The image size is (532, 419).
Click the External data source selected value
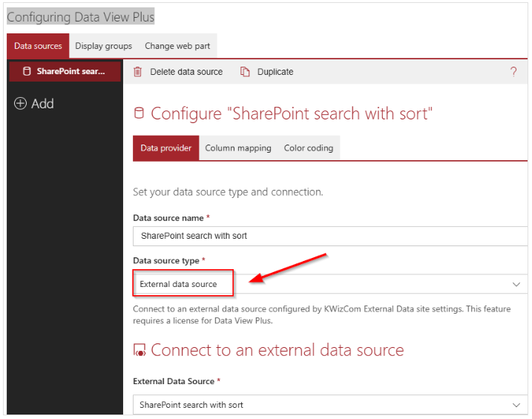[x=178, y=284]
